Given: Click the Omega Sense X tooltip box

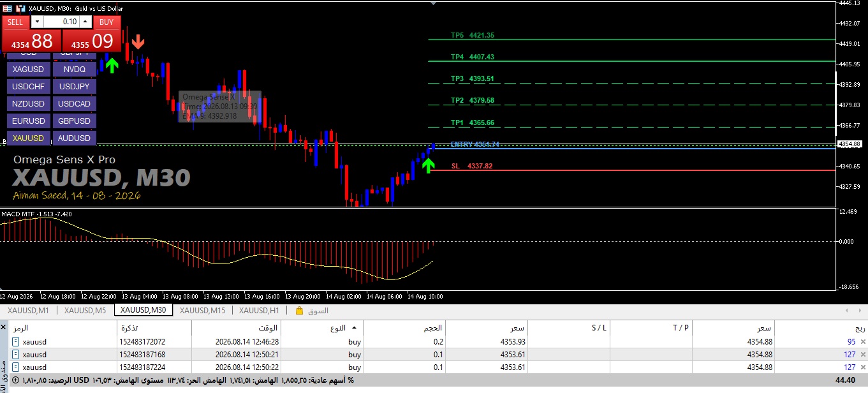Looking at the screenshot, I should pyautogui.click(x=219, y=107).
